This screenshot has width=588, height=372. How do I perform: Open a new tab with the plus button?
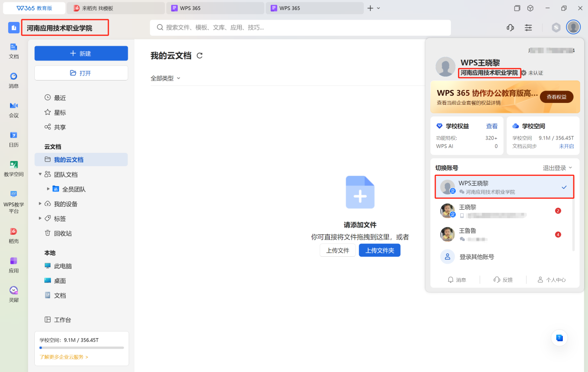click(370, 8)
